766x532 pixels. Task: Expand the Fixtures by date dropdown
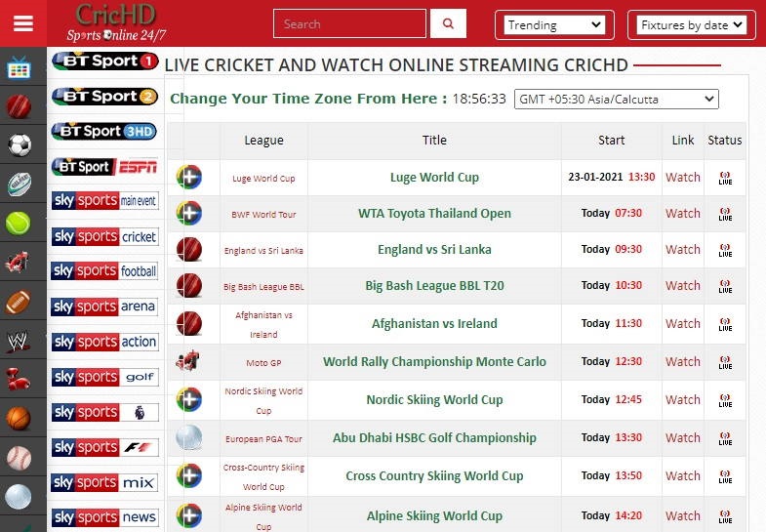tap(692, 25)
